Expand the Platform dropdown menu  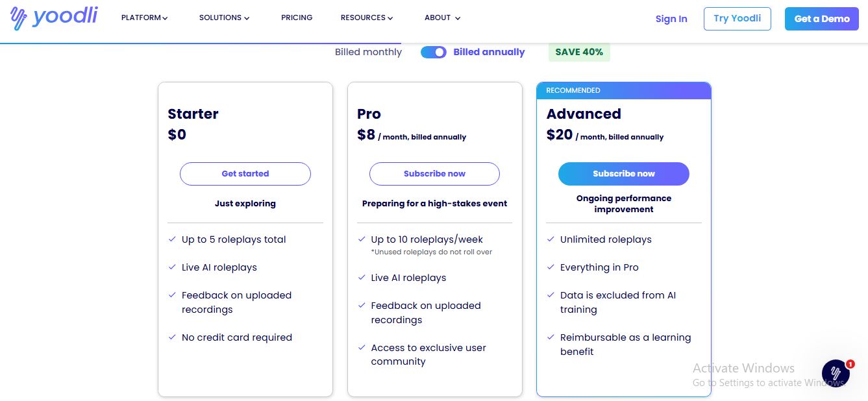pos(144,18)
